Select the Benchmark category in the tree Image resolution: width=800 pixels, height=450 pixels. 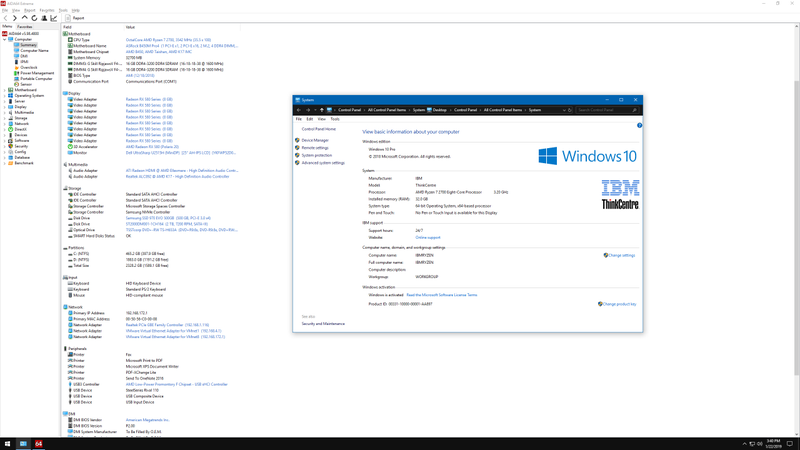(23, 163)
